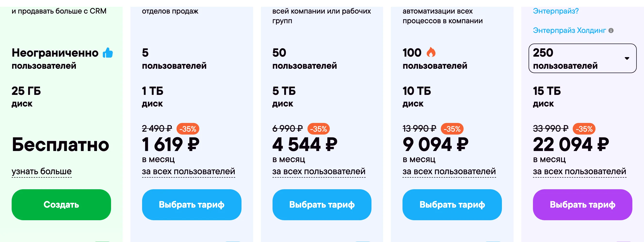Open the Энтерпрайз Холдинг link
This screenshot has width=644, height=242.
pyautogui.click(x=569, y=30)
